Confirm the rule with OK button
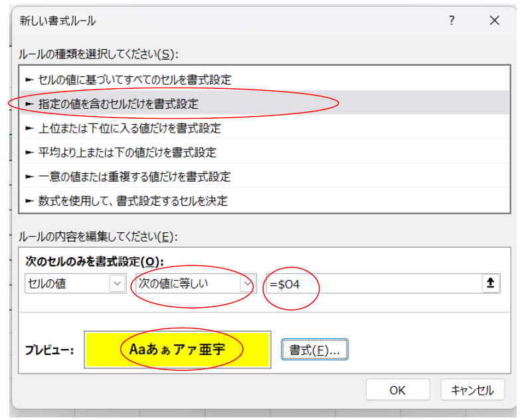This screenshot has width=524, height=420. click(x=397, y=390)
